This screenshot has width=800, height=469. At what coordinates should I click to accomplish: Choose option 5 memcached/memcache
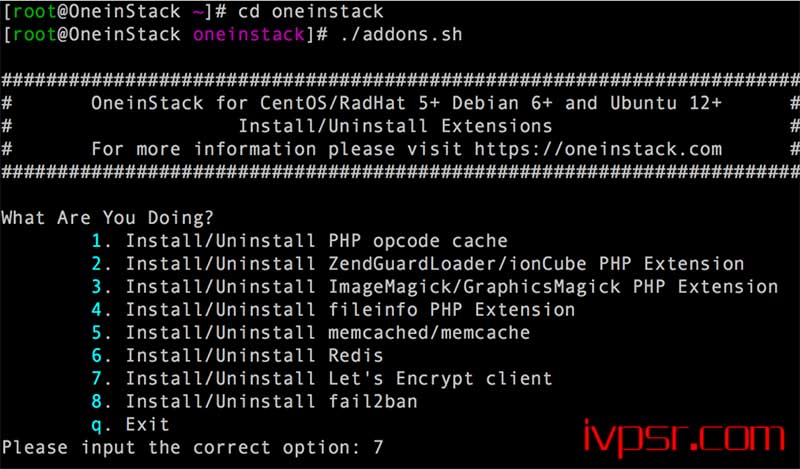coord(311,332)
